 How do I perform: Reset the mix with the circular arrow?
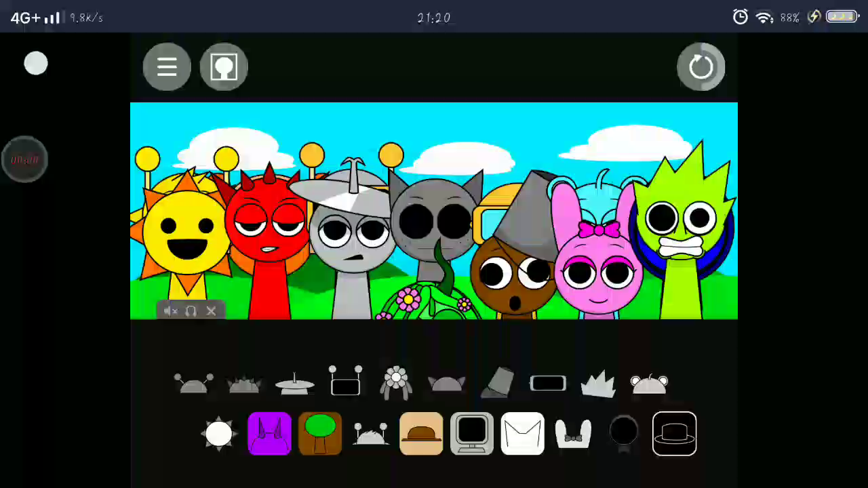pyautogui.click(x=701, y=66)
